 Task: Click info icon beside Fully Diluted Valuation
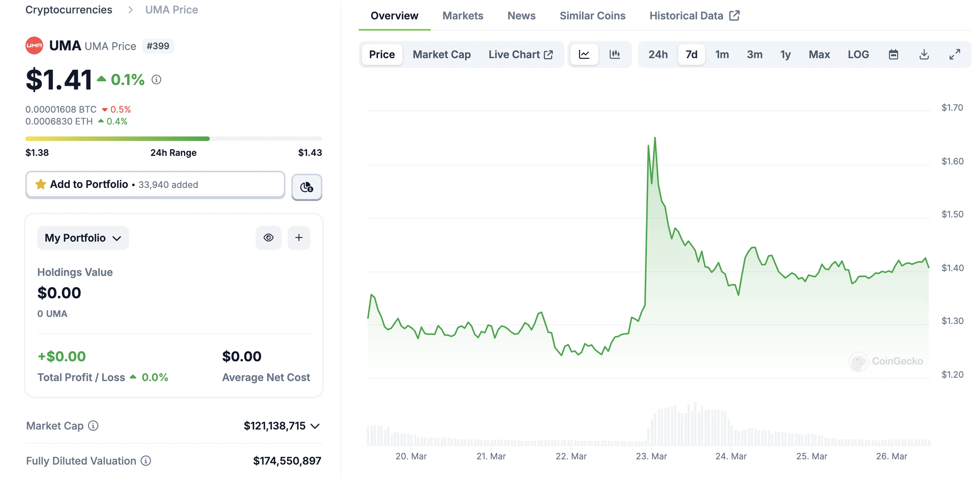(x=146, y=460)
